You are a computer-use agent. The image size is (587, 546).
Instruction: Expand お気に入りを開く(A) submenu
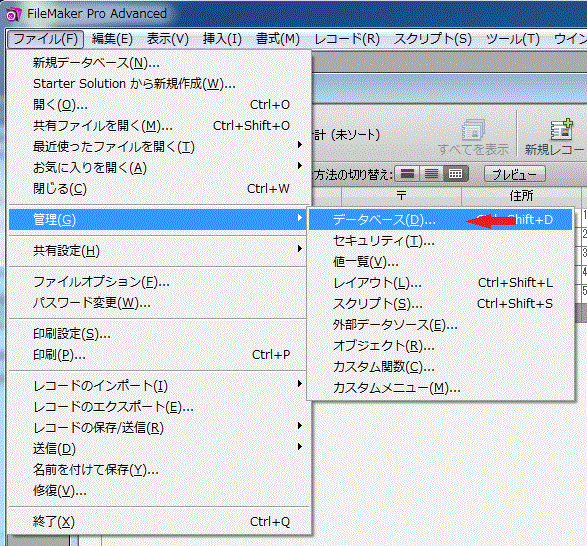pyautogui.click(x=160, y=168)
